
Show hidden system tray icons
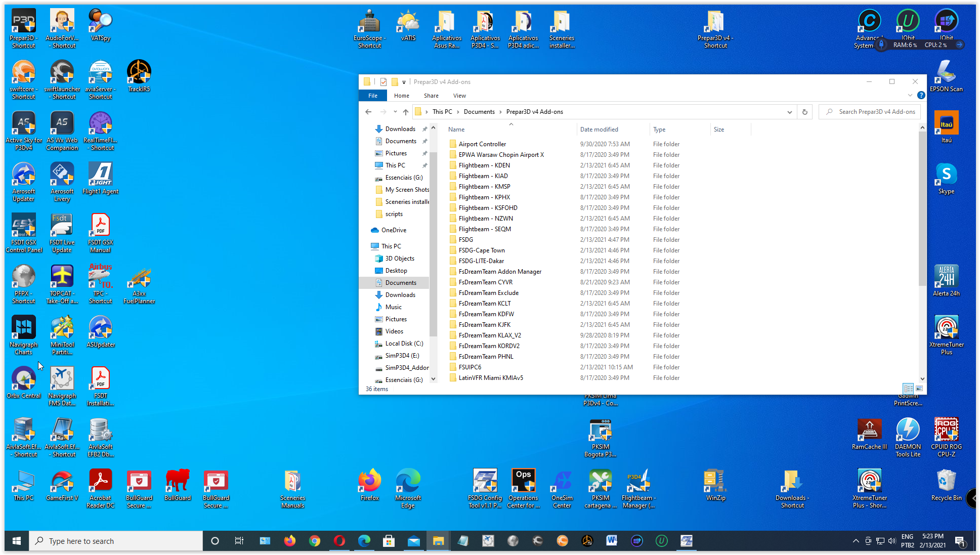coord(856,541)
